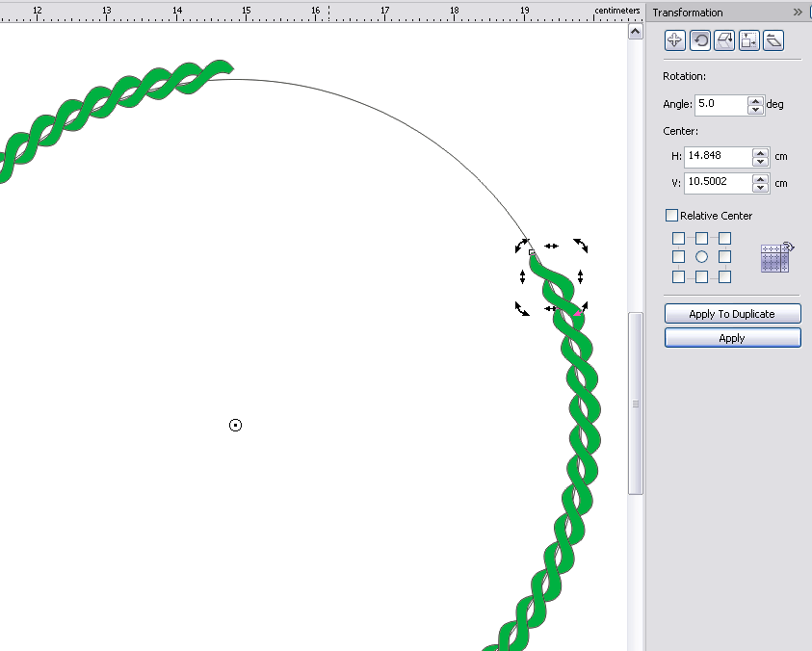The image size is (812, 651).
Task: Select top-center anchor point box
Action: 701,238
